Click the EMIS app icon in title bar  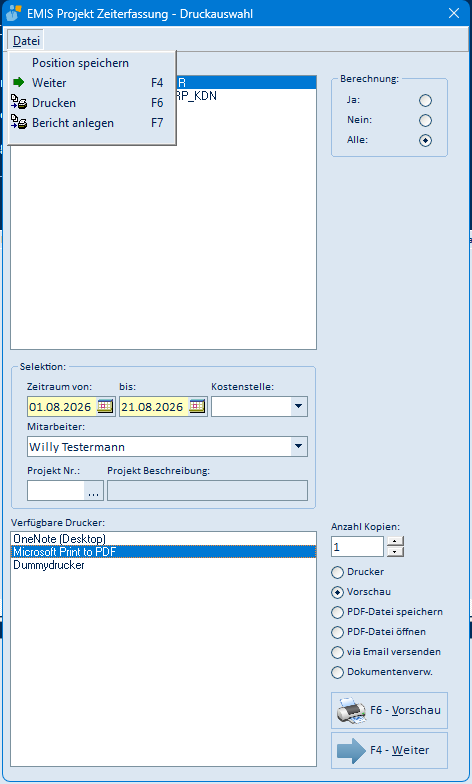[x=14, y=14]
